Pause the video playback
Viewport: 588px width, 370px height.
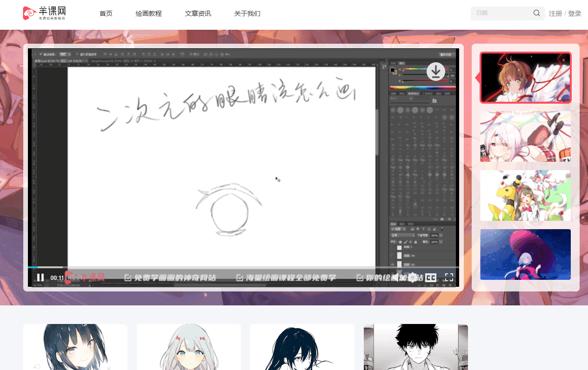point(40,277)
